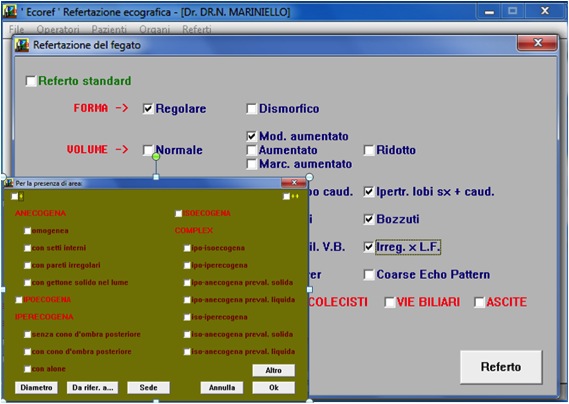Open the Organi menu
The width and height of the screenshot is (569, 404).
(x=155, y=29)
